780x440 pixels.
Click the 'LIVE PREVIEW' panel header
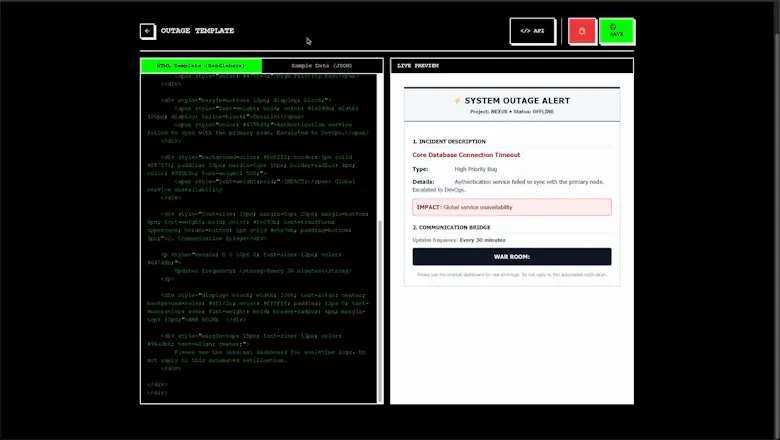click(x=511, y=66)
